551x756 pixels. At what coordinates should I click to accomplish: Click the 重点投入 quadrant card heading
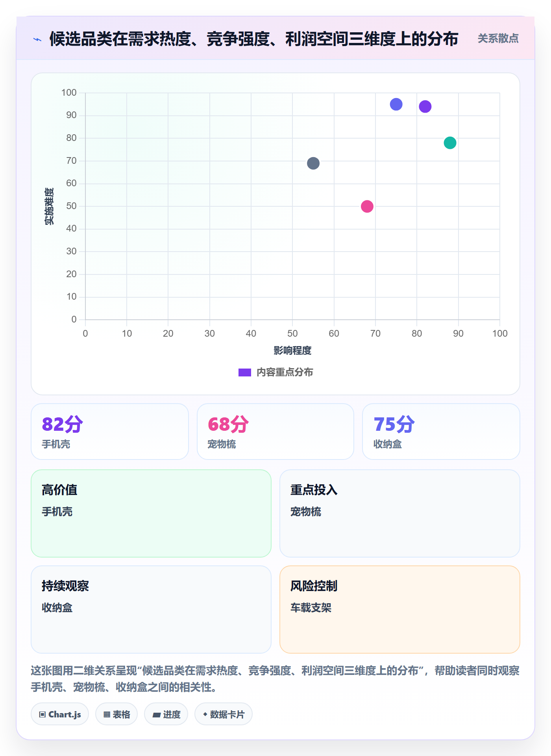(x=314, y=490)
